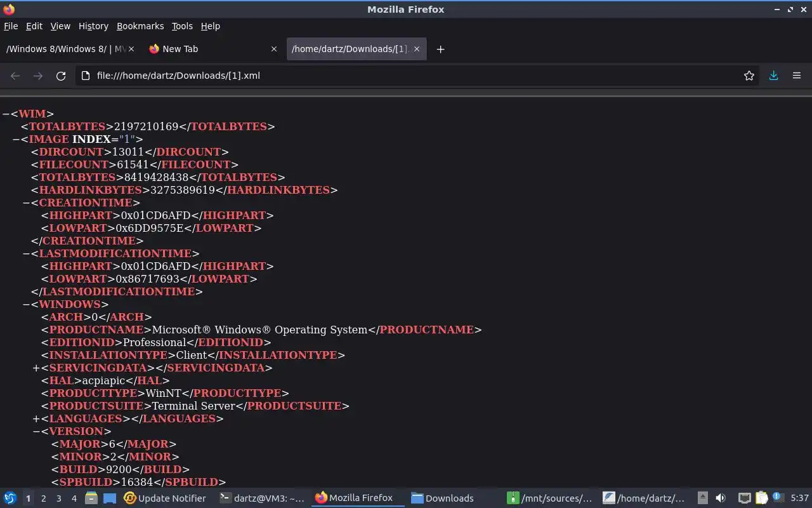812x508 pixels.
Task: Switch to virtual desktop 4
Action: pyautogui.click(x=74, y=498)
